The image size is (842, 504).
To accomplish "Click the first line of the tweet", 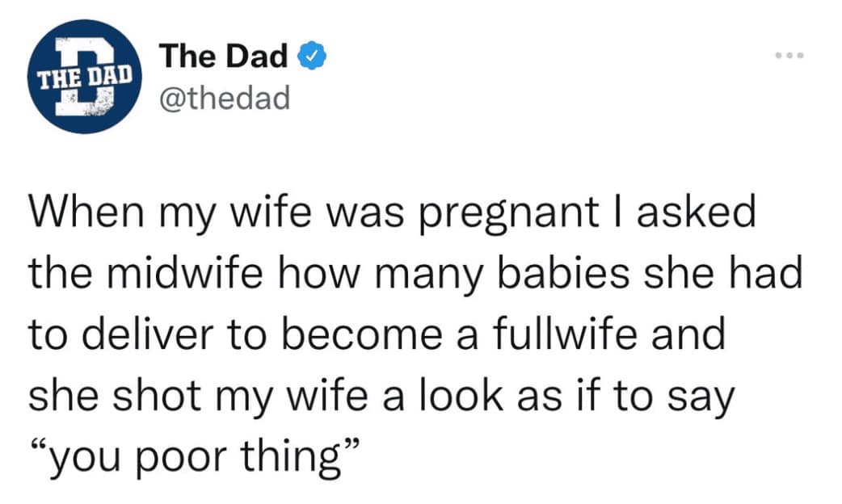I will click(x=393, y=211).
